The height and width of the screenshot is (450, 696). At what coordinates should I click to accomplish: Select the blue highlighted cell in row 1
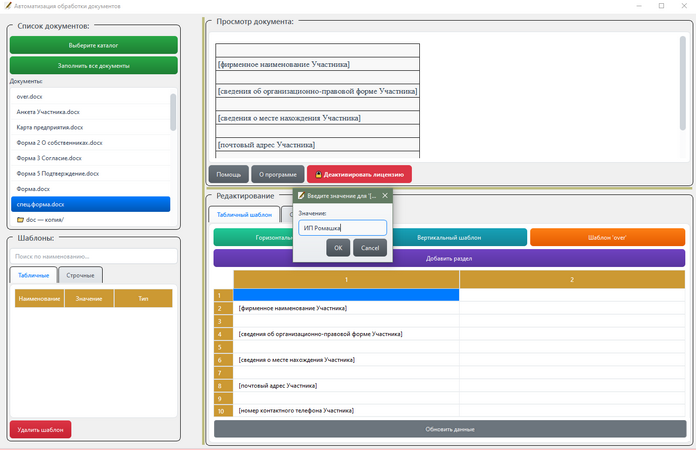point(346,295)
